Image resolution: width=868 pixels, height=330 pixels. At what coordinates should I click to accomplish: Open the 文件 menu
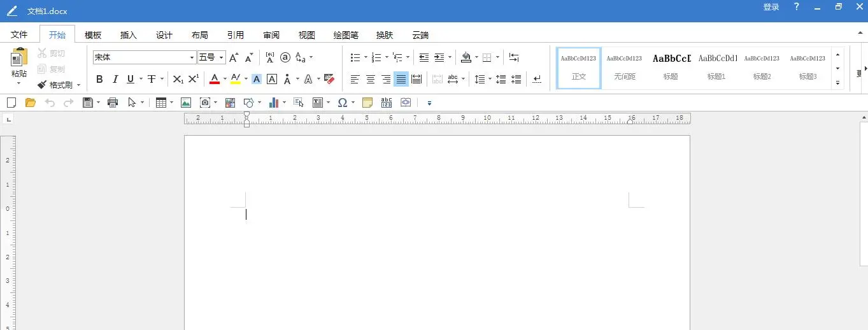click(x=19, y=34)
